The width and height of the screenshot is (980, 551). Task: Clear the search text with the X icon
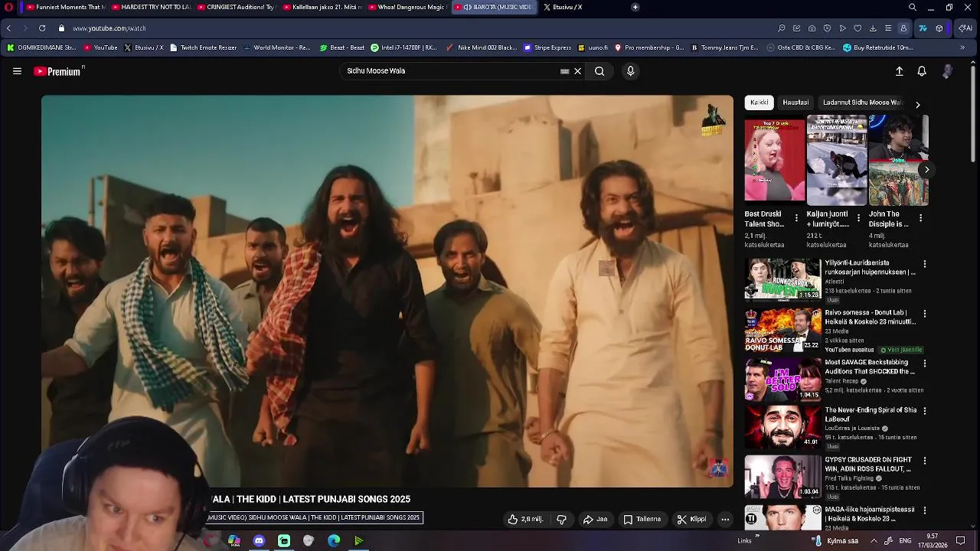pos(578,71)
